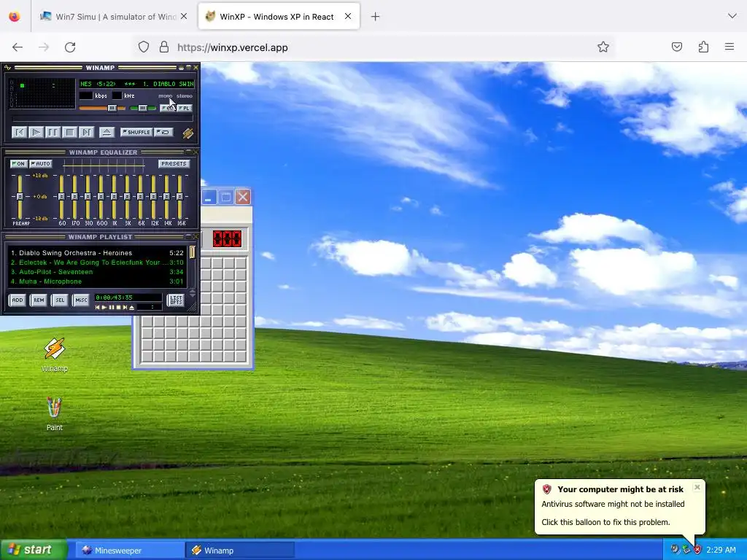Click the red security shield tray icon
The image size is (747, 560).
tap(697, 550)
